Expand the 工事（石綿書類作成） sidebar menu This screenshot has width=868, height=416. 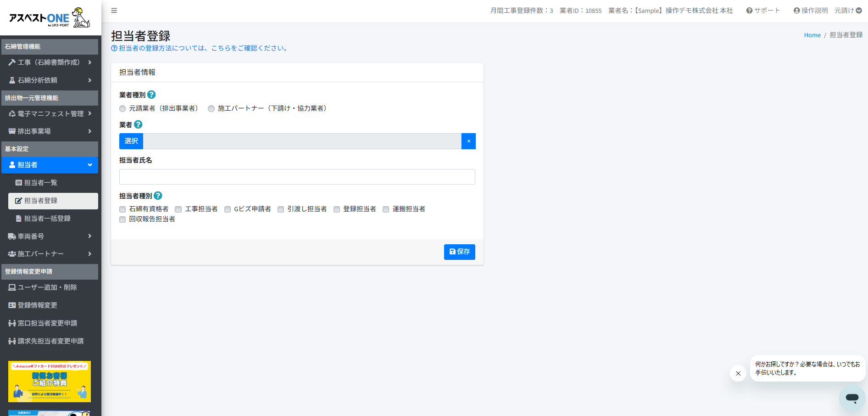coord(50,62)
